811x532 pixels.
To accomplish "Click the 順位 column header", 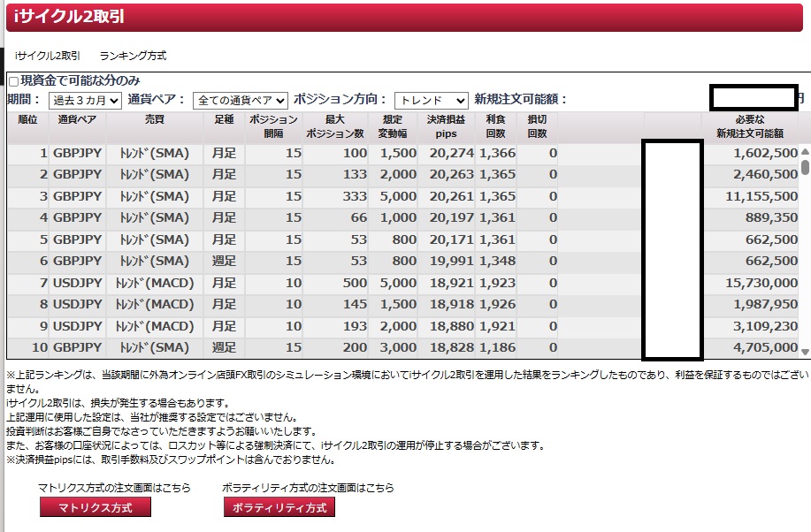I will click(x=28, y=119).
